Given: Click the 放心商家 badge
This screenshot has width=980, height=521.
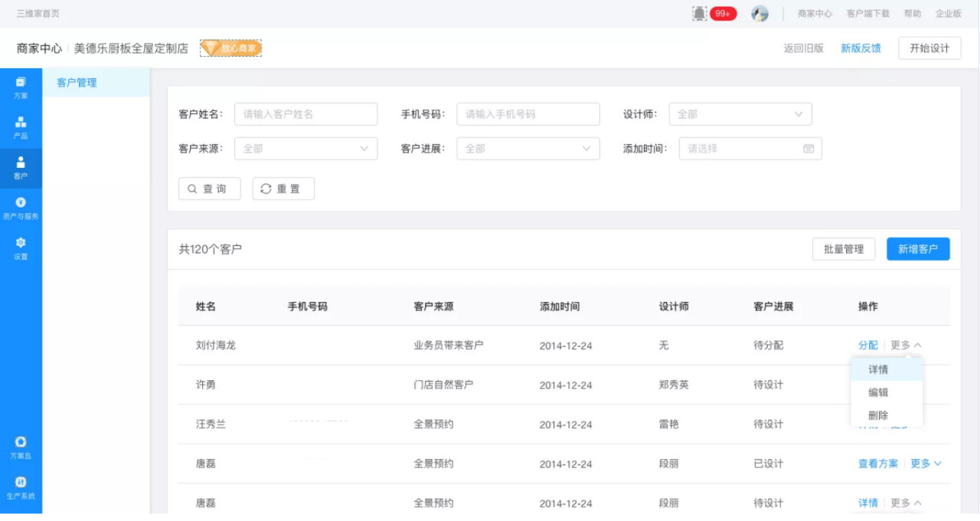Looking at the screenshot, I should point(230,48).
